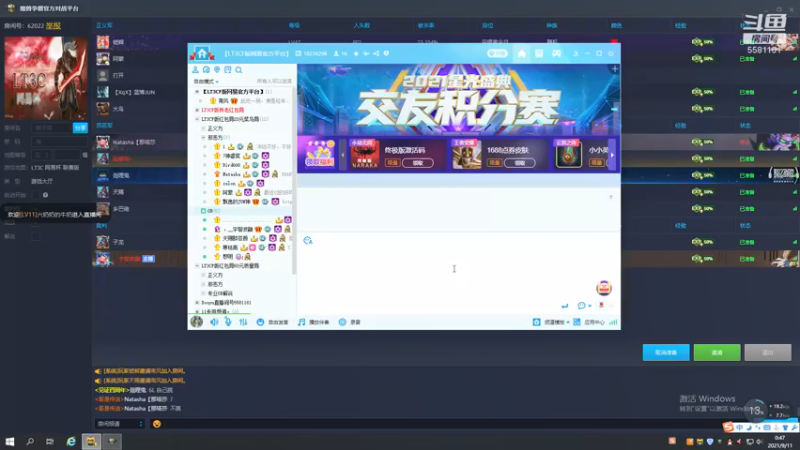This screenshot has width=800, height=450.
Task: Click the blue share button beside room name
Action: tap(80, 128)
